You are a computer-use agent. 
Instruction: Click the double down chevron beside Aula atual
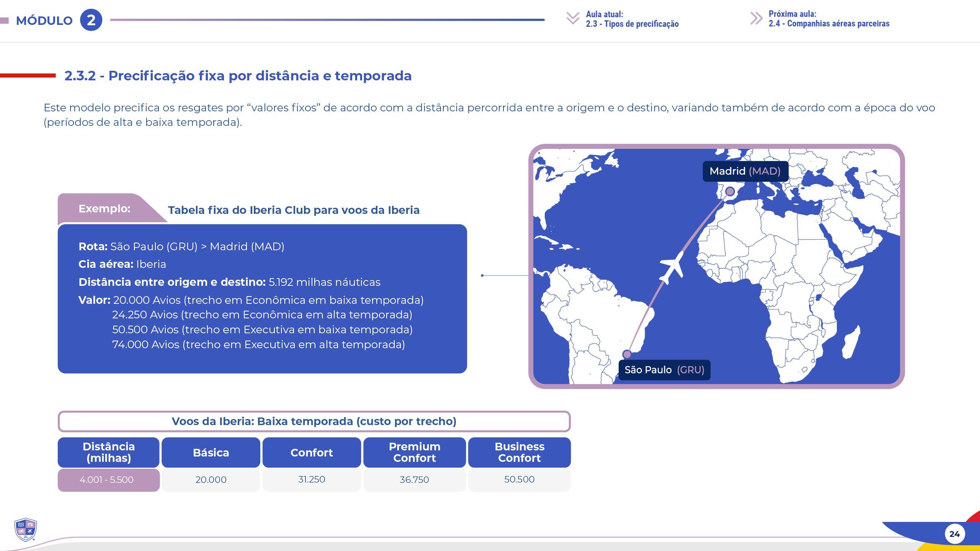coord(573,18)
